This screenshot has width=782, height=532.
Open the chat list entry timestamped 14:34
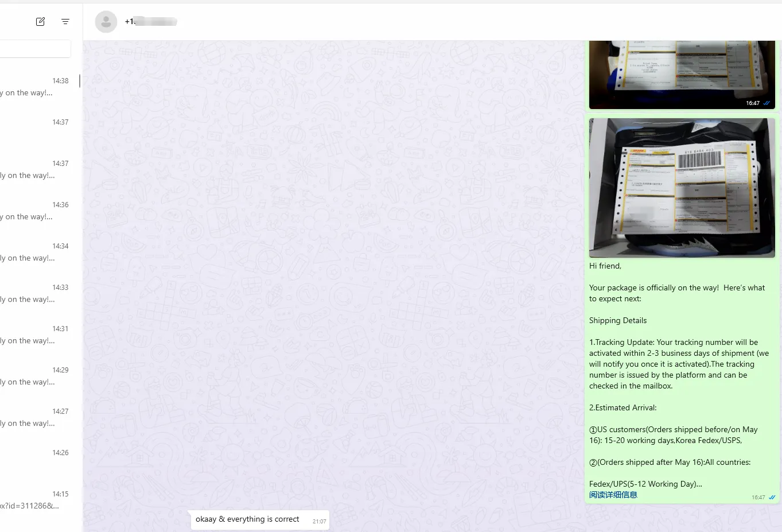(39, 253)
